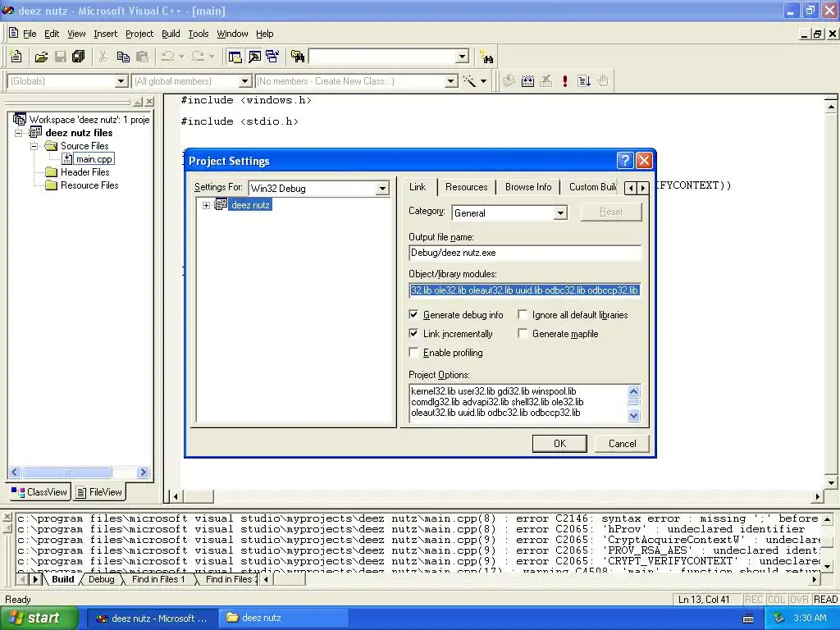Screen dimensions: 840x630
Task: Click the Cancel button
Action: (622, 444)
